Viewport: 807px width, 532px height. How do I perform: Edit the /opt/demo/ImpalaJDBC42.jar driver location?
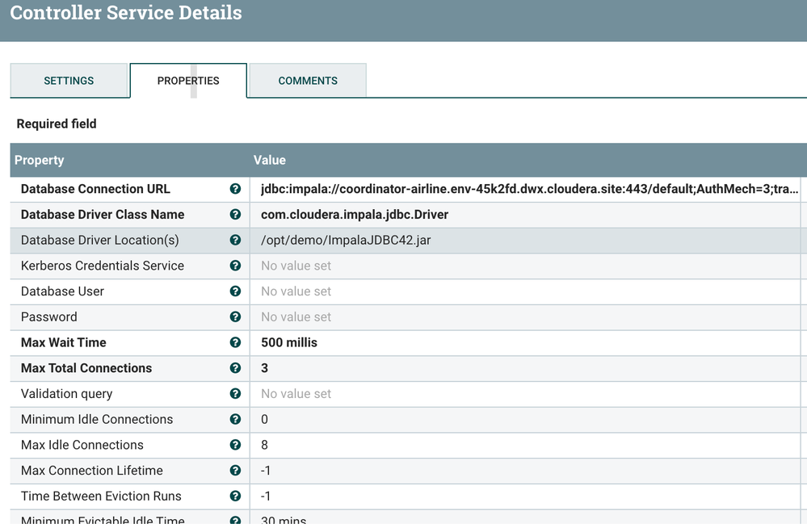(346, 241)
